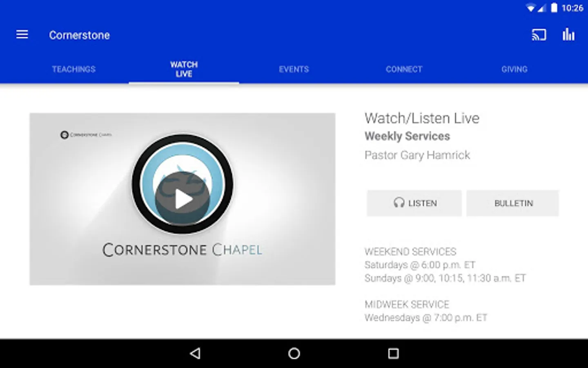
Task: Click the Watch/Listen Live heading
Action: pos(422,118)
